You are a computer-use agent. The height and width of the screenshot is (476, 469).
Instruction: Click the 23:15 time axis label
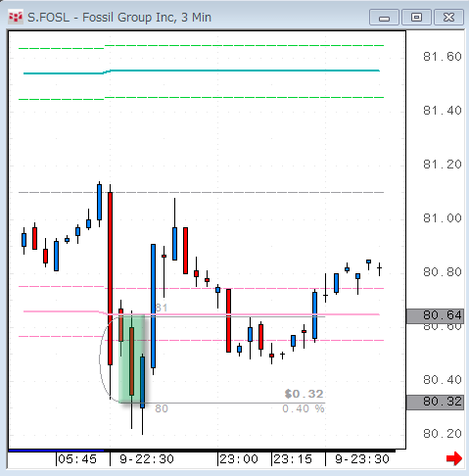[x=293, y=459]
